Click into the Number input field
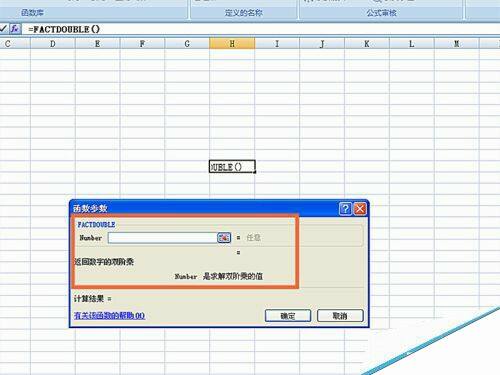 coord(163,238)
